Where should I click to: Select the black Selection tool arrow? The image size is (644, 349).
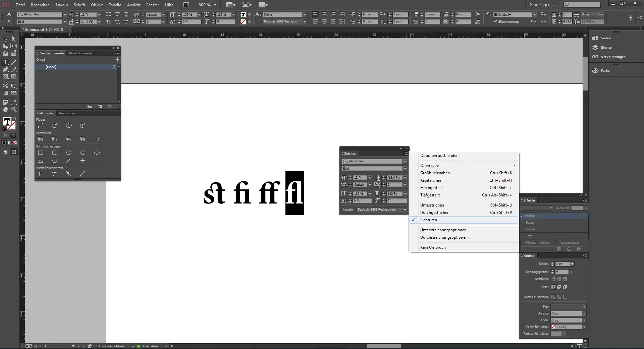point(5,39)
